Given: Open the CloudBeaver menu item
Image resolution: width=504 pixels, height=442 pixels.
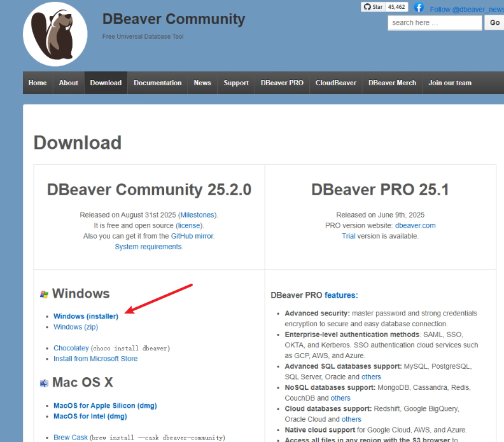Looking at the screenshot, I should 335,83.
